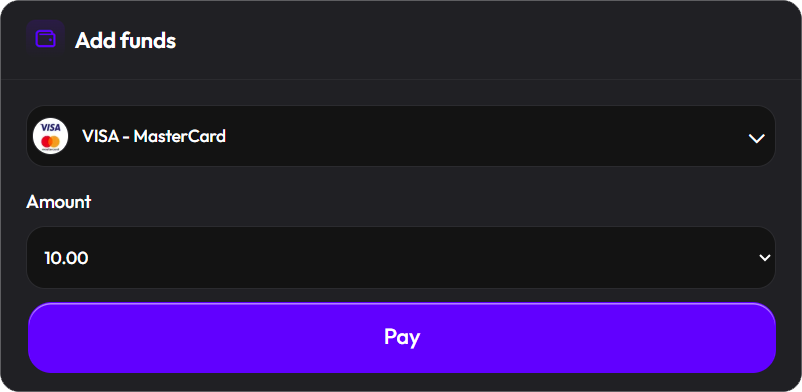
Task: Click the Pay label text
Action: click(402, 337)
